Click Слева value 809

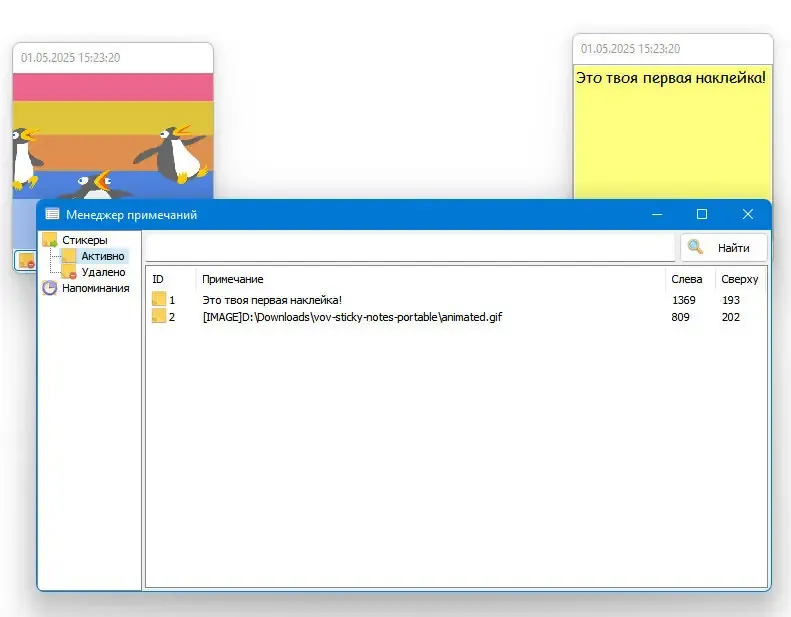[x=680, y=317]
